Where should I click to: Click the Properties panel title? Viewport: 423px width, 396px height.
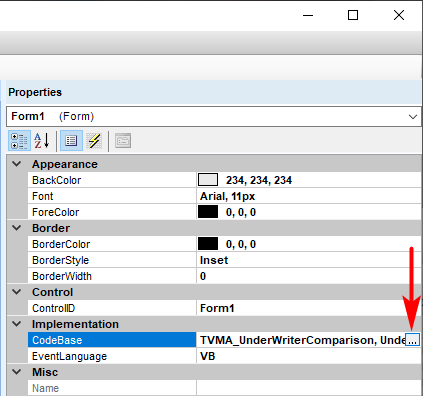click(x=35, y=92)
